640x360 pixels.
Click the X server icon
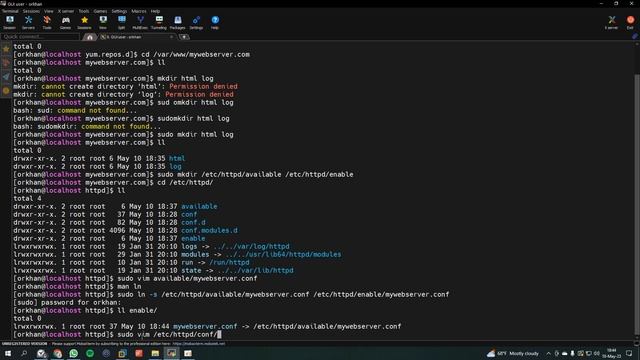tap(611, 22)
